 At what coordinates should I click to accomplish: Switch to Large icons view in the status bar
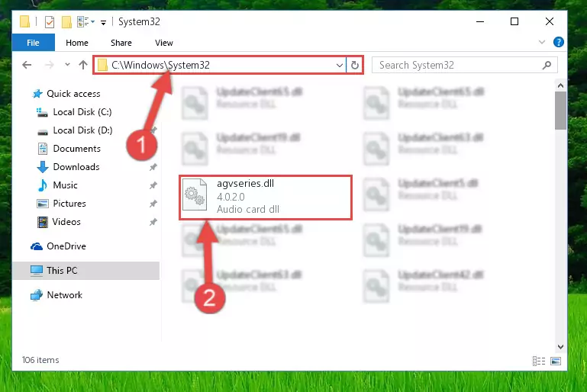[556, 361]
